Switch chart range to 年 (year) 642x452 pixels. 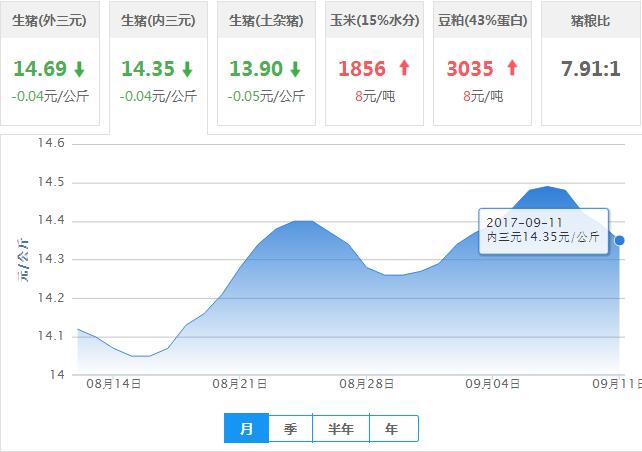[x=392, y=429]
